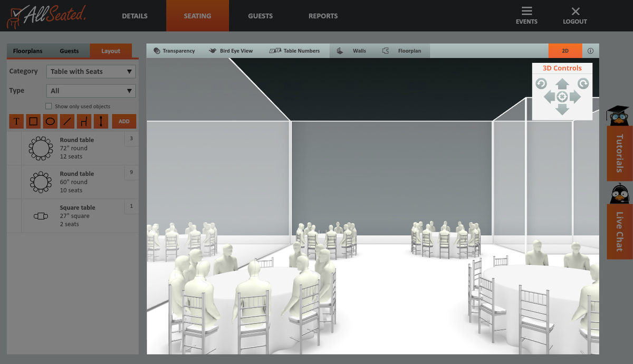Select the 72" round 12 seats row
The height and width of the screenshot is (364, 633).
point(73,148)
